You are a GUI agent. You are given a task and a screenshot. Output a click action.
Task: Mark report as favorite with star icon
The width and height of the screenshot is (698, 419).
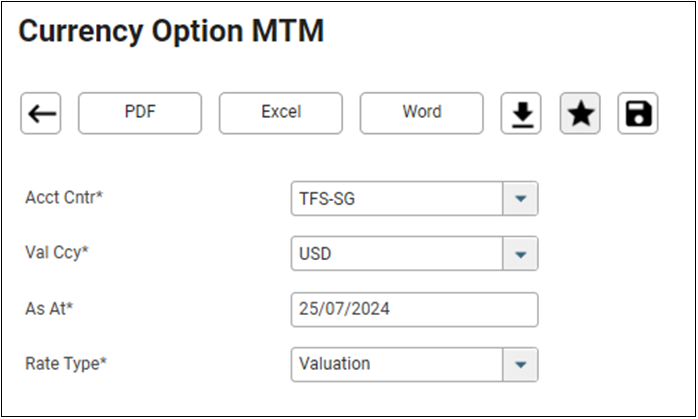click(x=580, y=113)
